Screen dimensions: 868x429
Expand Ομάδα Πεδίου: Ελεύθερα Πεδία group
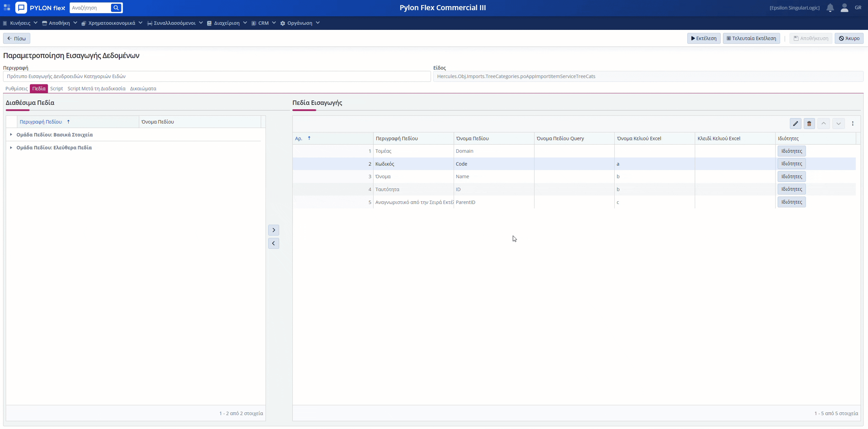11,147
